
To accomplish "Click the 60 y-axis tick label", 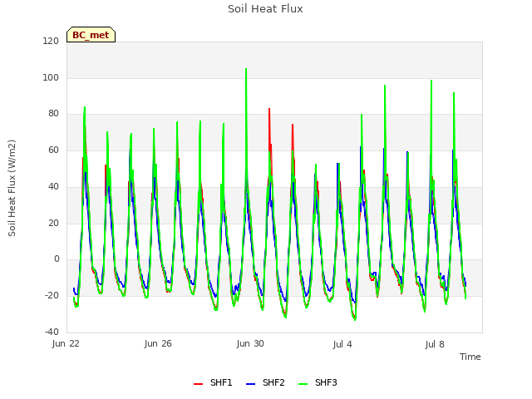I will (53, 150).
